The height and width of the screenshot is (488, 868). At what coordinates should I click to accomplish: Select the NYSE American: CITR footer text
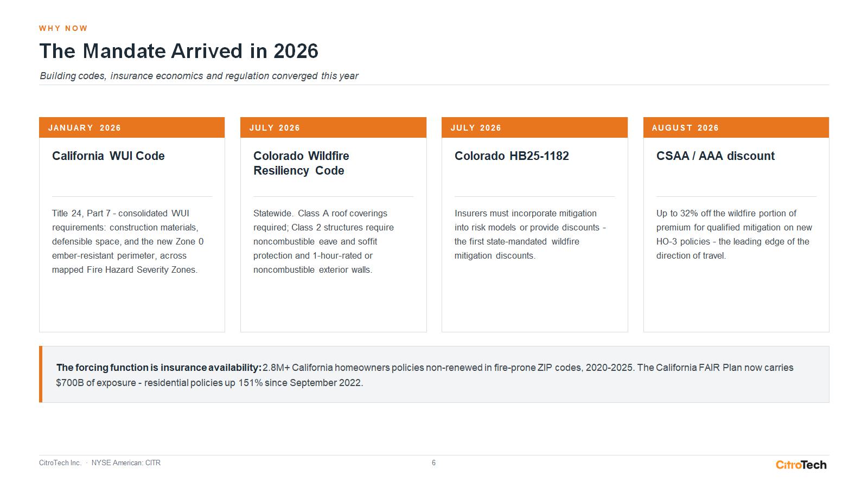click(x=126, y=463)
